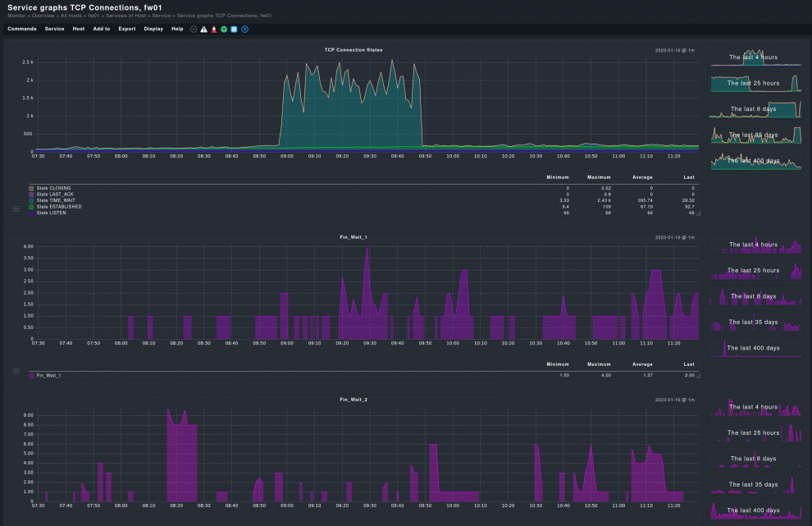Click the circled chevron icon after Help
812x526 pixels.
(x=194, y=29)
